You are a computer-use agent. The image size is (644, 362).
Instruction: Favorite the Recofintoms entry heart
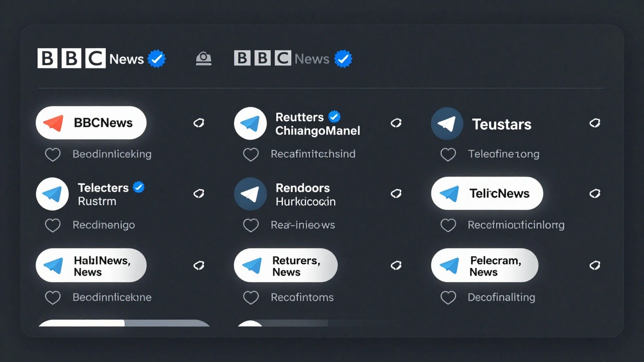[251, 297]
